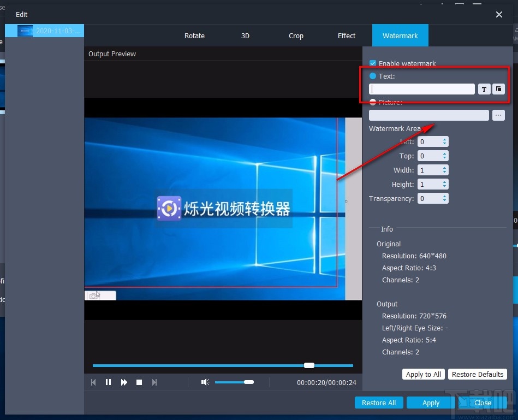Disable the Enable watermark checkbox
The image size is (518, 420).
372,63
